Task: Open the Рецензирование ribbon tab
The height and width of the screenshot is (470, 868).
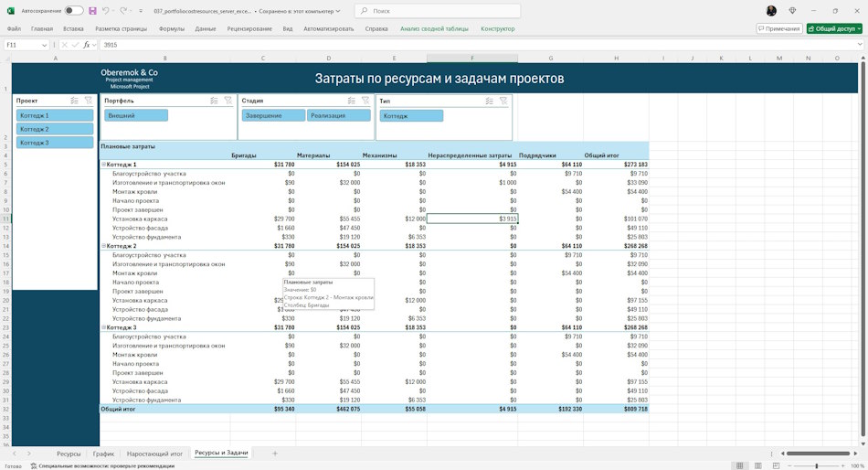Action: point(249,29)
